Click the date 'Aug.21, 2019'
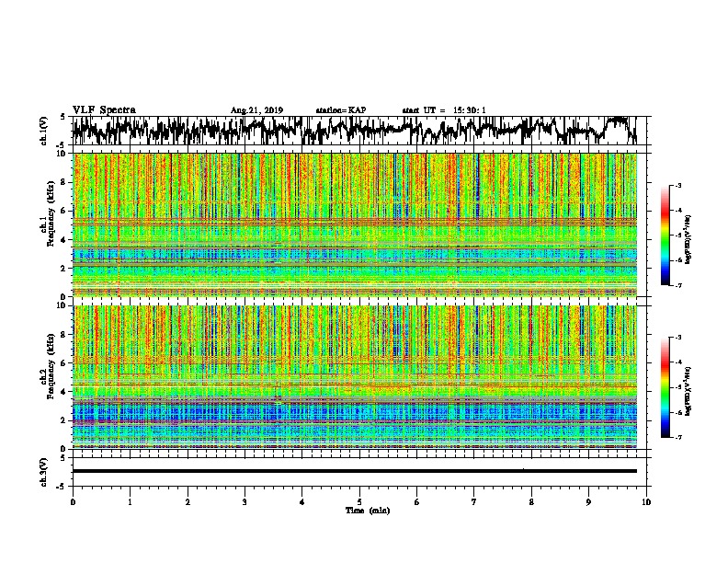The width and height of the screenshot is (728, 563). [x=256, y=110]
